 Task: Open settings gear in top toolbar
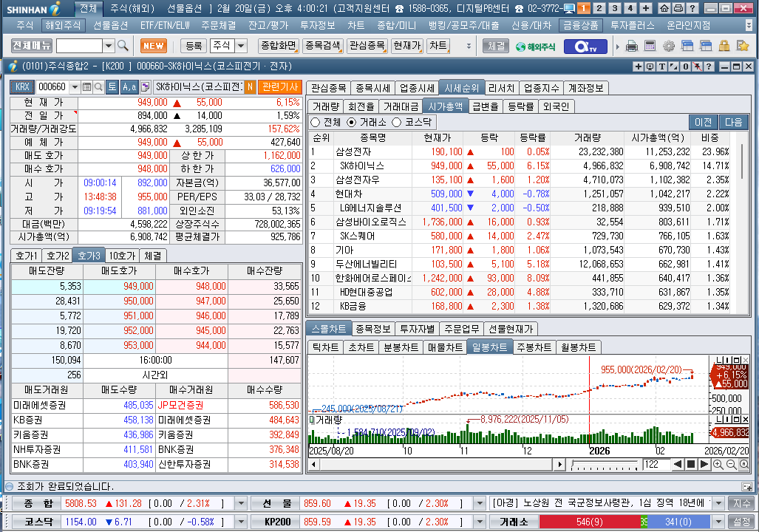669,46
